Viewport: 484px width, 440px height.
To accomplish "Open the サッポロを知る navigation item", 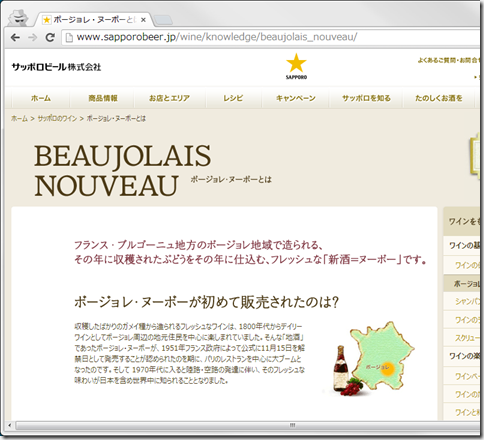I will click(366, 98).
